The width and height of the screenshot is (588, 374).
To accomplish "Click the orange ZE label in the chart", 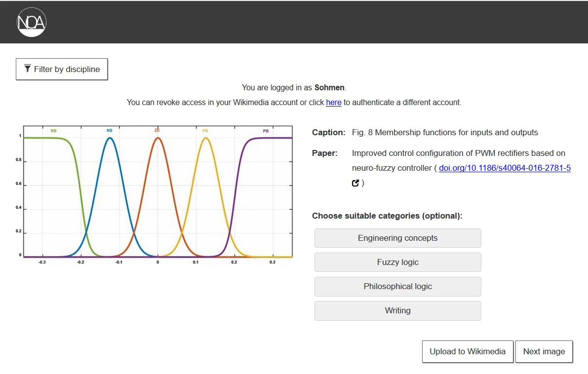I will (x=157, y=130).
